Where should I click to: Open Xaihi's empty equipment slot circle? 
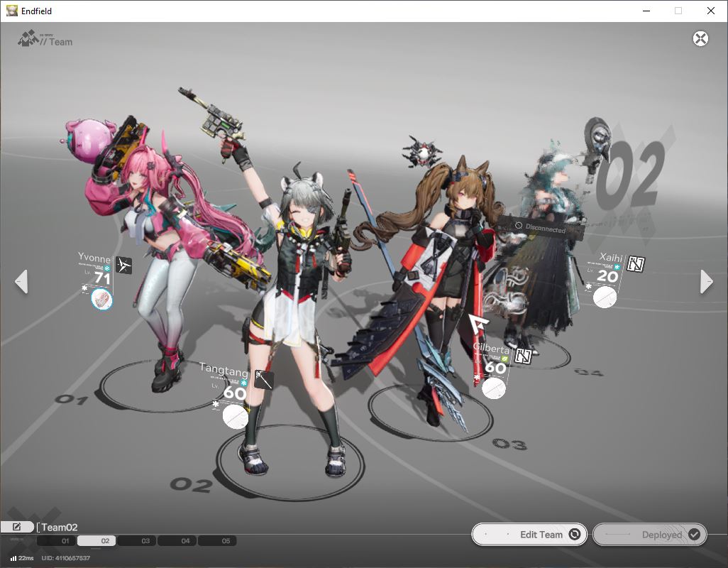point(605,297)
